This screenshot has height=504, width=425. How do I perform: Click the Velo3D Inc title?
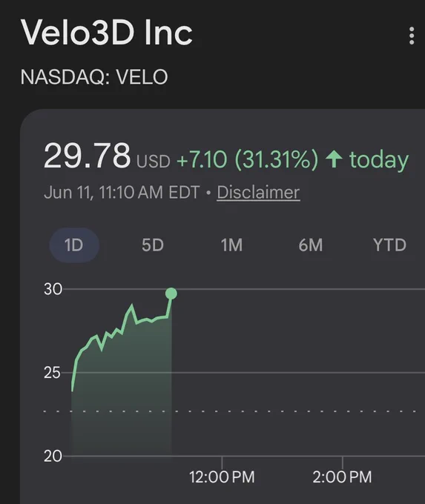point(107,33)
